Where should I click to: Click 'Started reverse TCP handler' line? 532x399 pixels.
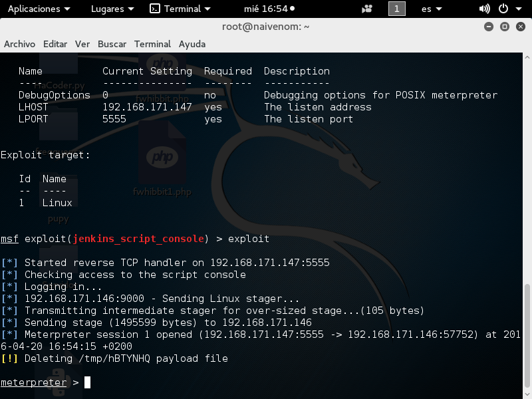(x=165, y=263)
